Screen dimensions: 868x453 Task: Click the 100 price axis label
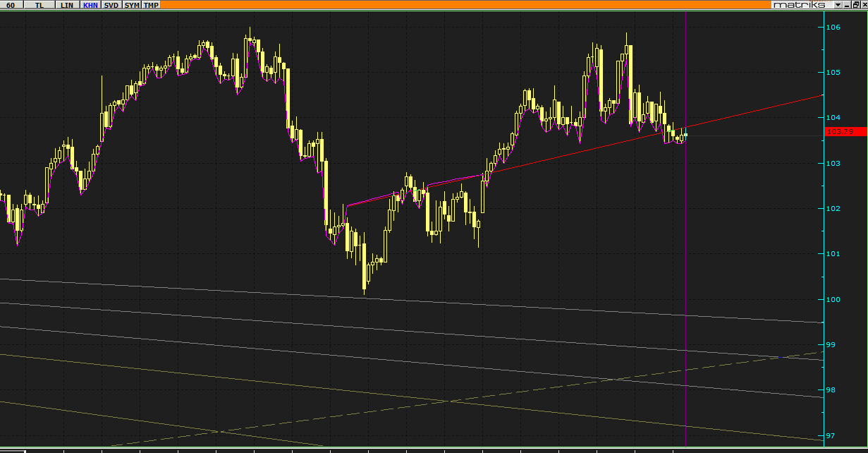pos(833,299)
